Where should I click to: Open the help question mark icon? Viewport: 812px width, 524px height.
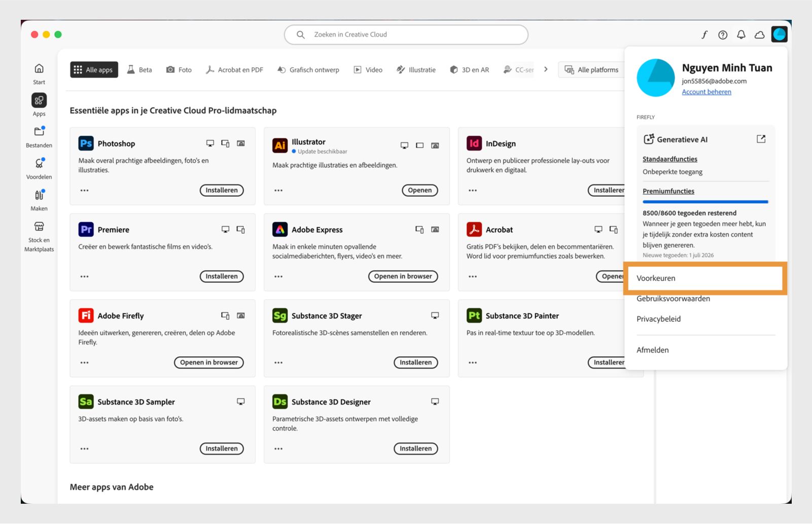tap(723, 34)
